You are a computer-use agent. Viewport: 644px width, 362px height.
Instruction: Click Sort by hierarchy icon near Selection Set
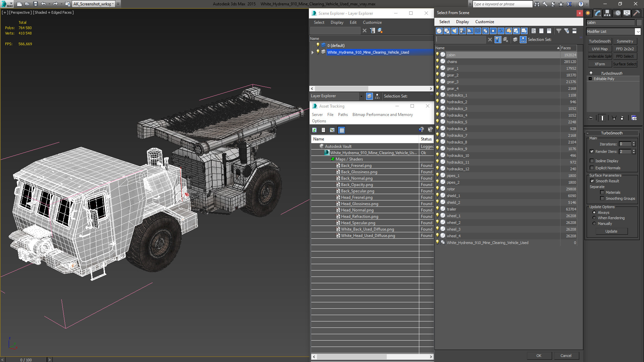(523, 40)
